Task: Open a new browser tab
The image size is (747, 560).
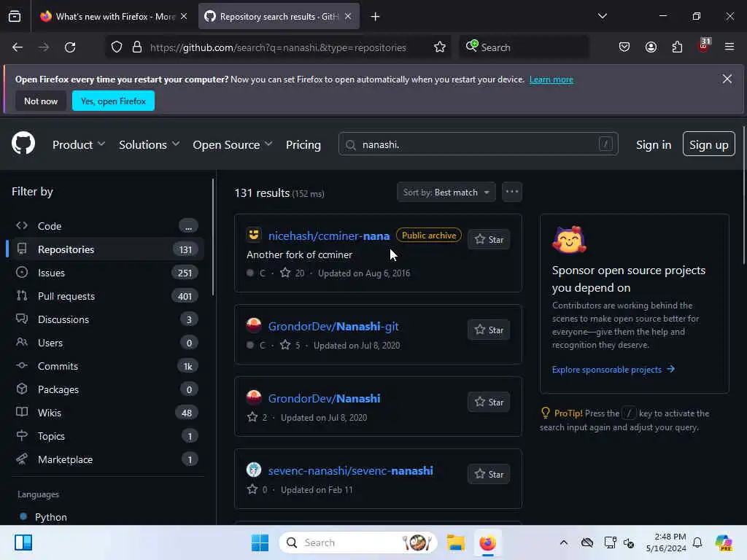Action: coord(376,17)
